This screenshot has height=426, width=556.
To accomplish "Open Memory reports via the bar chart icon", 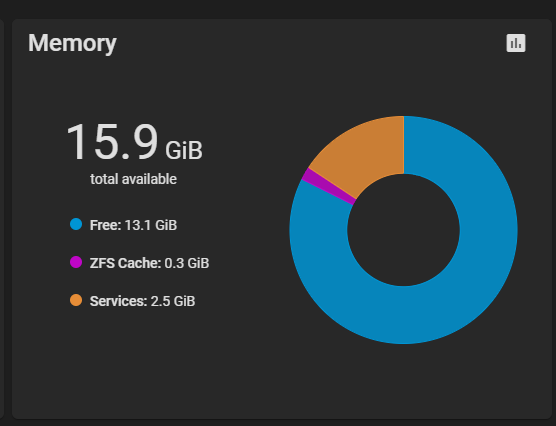I will tap(516, 43).
